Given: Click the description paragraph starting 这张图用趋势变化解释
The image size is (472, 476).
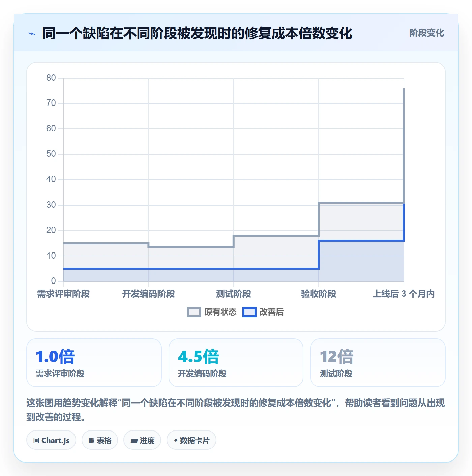Looking at the screenshot, I should click(x=236, y=410).
